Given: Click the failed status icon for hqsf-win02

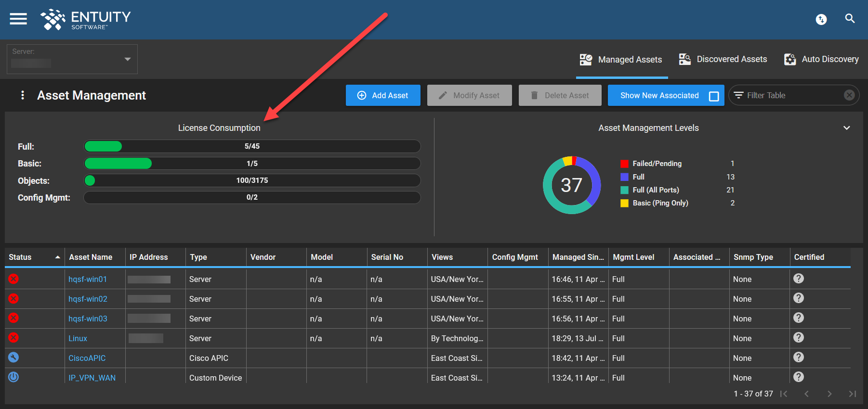Looking at the screenshot, I should tap(13, 298).
